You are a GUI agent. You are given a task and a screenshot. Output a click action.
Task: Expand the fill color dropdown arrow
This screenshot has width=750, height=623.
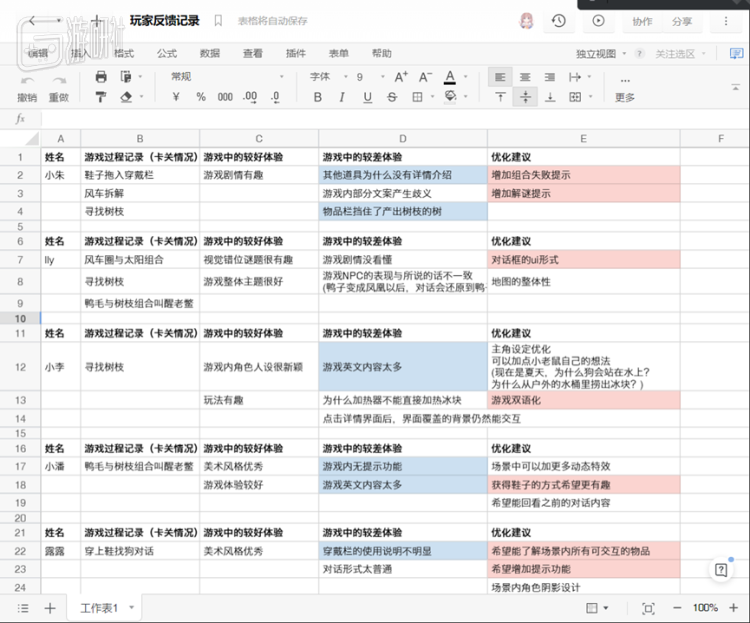tap(465, 97)
